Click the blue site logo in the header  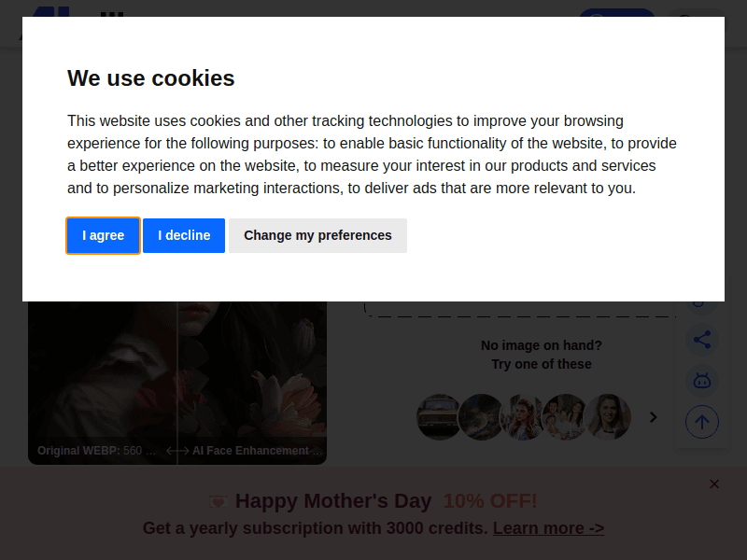tap(45, 12)
